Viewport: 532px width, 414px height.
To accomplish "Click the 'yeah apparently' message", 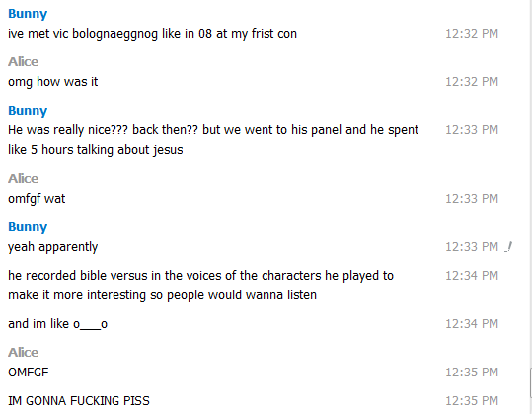I will (x=53, y=247).
